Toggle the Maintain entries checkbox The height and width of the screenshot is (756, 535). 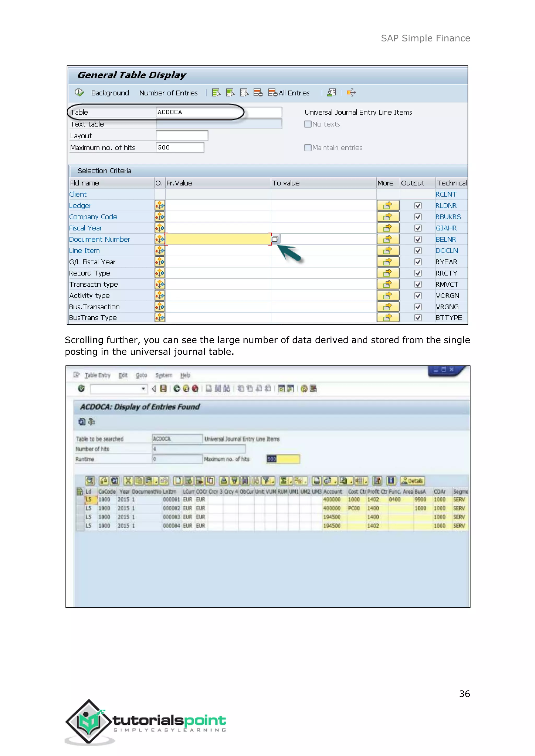(x=308, y=147)
